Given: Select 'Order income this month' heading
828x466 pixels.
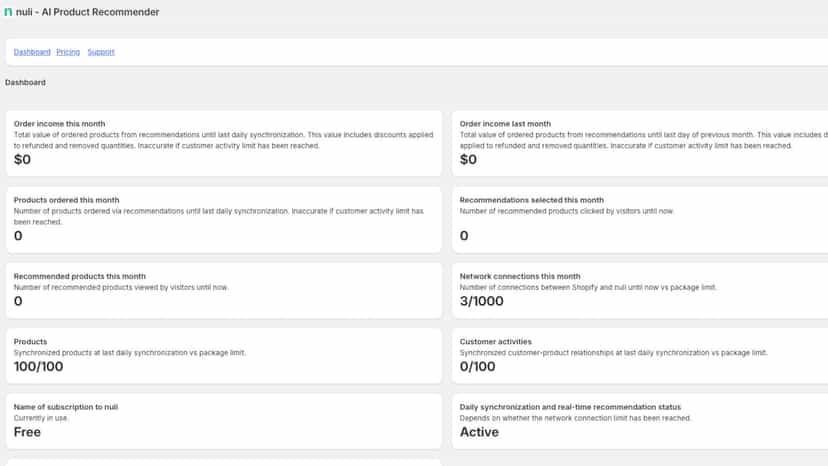Looking at the screenshot, I should 59,124.
